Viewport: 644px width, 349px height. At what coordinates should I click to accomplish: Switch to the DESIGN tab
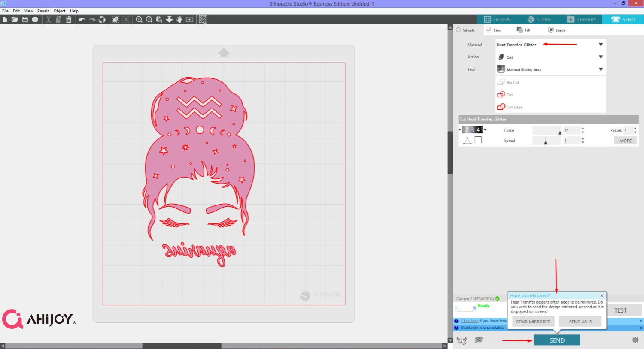(x=497, y=20)
